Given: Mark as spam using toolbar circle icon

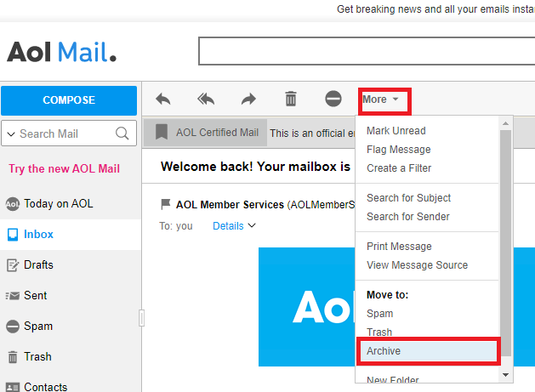Looking at the screenshot, I should pyautogui.click(x=333, y=99).
